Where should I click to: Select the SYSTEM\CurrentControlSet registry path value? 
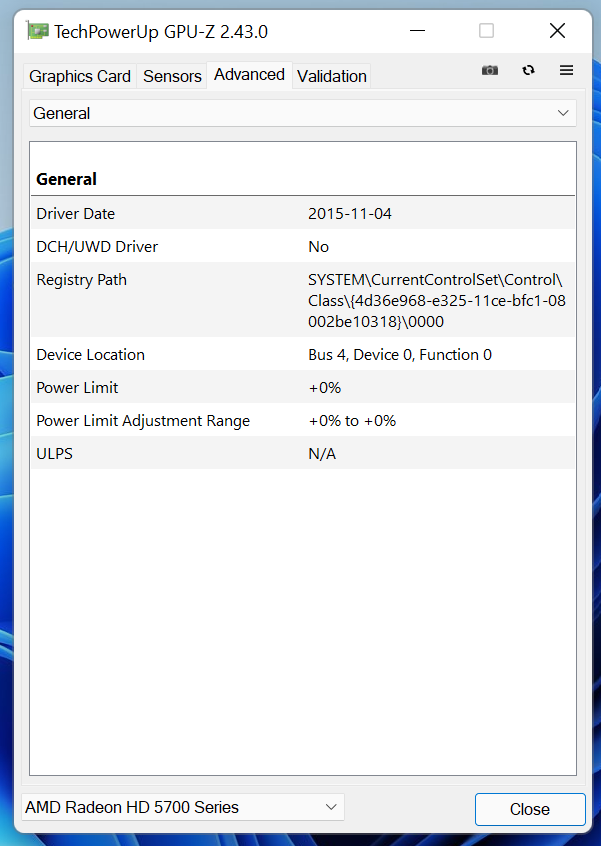point(436,301)
